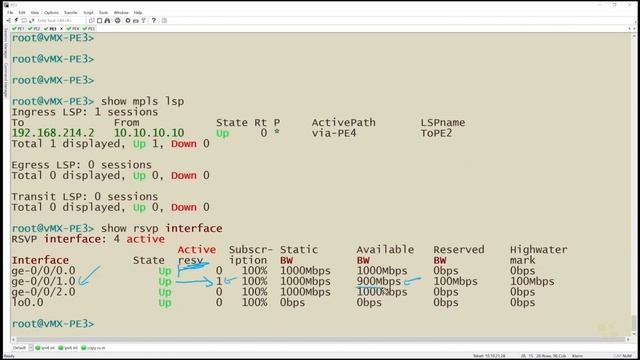Viewport: 640px width, 360px height.
Task: Click horizontal scrollbar right arrow
Action: [x=628, y=339]
